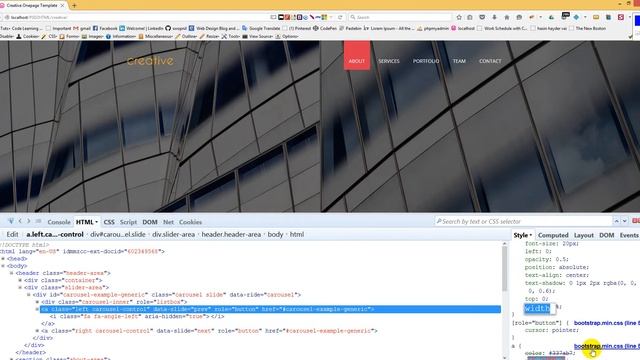Viewport: 640px width, 360px height.
Task: Click the SERVICES navigation link
Action: 389,61
